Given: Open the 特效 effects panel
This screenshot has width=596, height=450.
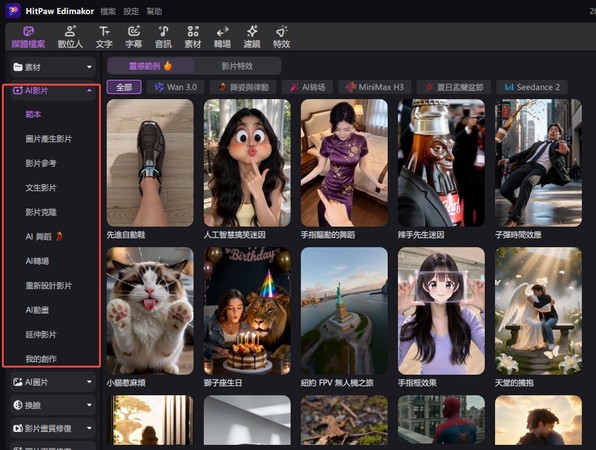Looking at the screenshot, I should 282,37.
